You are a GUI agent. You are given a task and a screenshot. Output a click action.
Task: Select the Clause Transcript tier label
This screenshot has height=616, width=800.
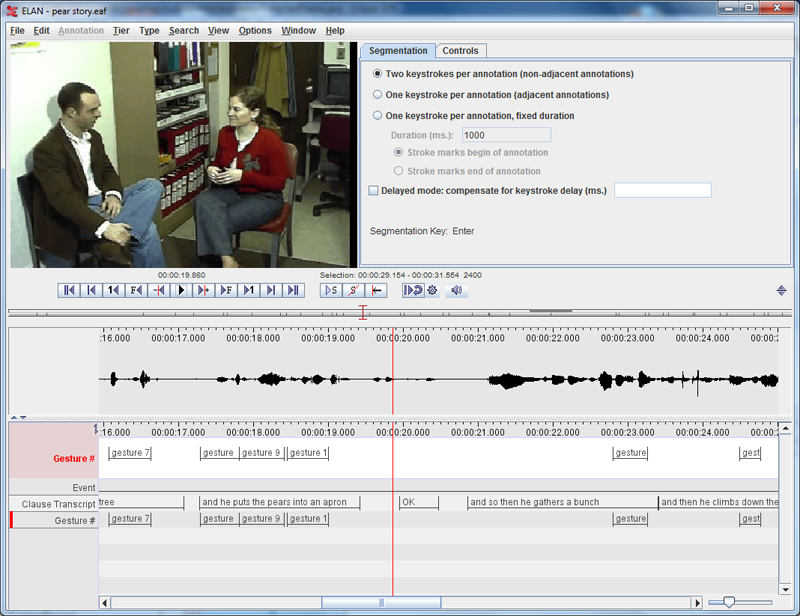58,504
